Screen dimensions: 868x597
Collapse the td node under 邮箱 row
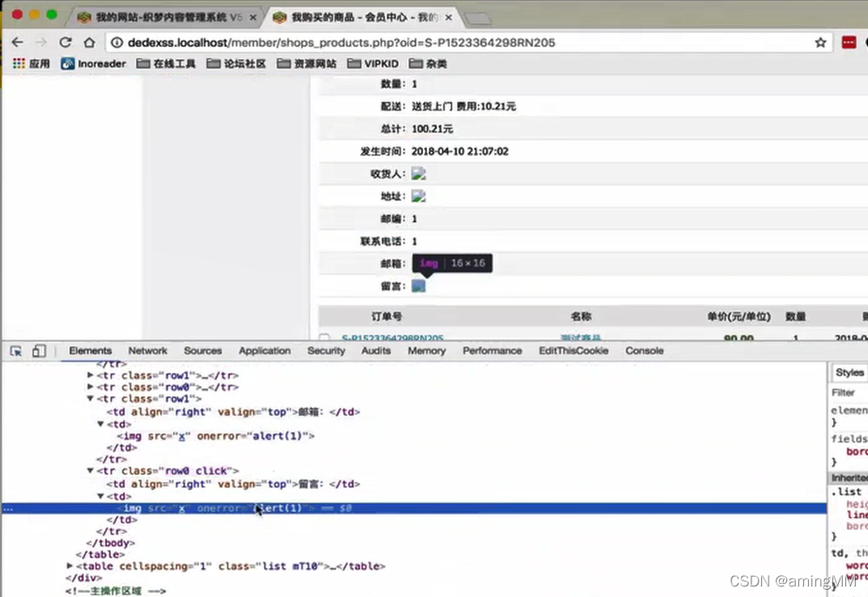(x=101, y=424)
